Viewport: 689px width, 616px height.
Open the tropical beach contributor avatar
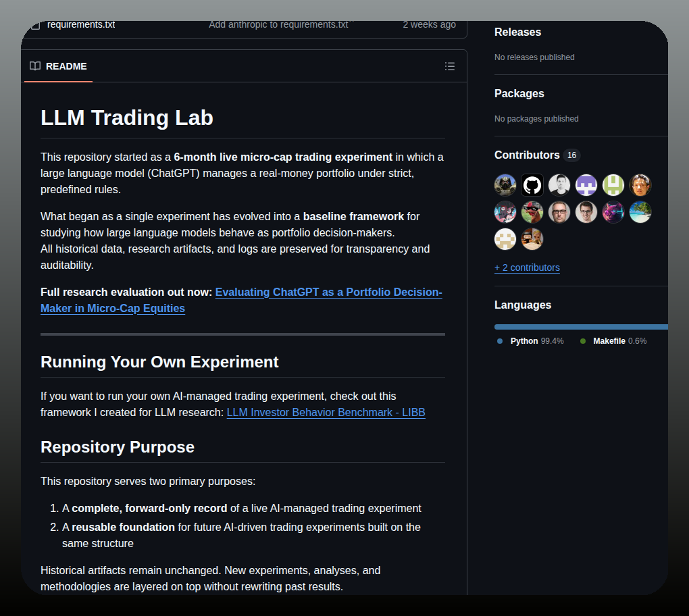[640, 212]
